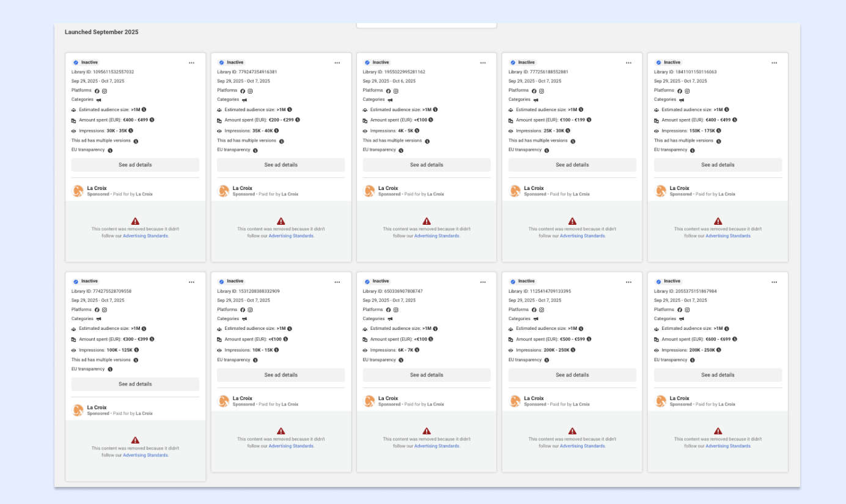View ad details of ad 1955022995281162
The height and width of the screenshot is (504, 846).
pyautogui.click(x=427, y=165)
